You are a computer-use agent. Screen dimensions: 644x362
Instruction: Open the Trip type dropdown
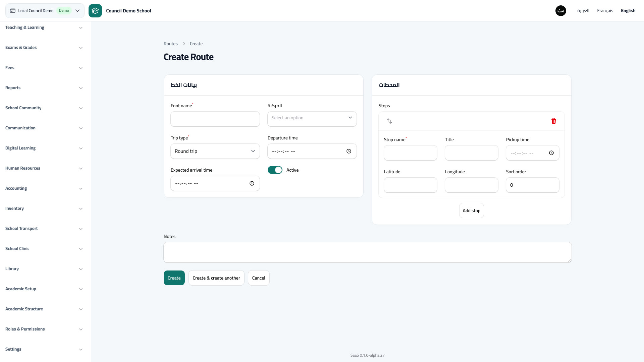pyautogui.click(x=215, y=151)
